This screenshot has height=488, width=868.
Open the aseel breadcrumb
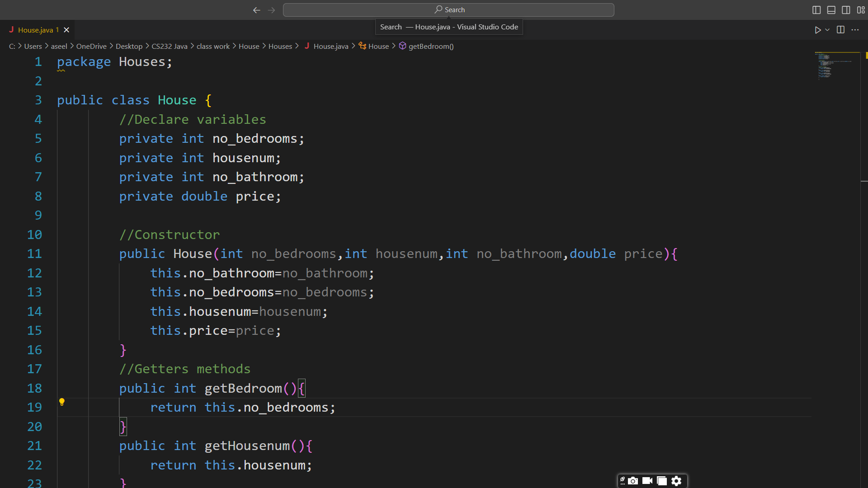[x=59, y=46]
